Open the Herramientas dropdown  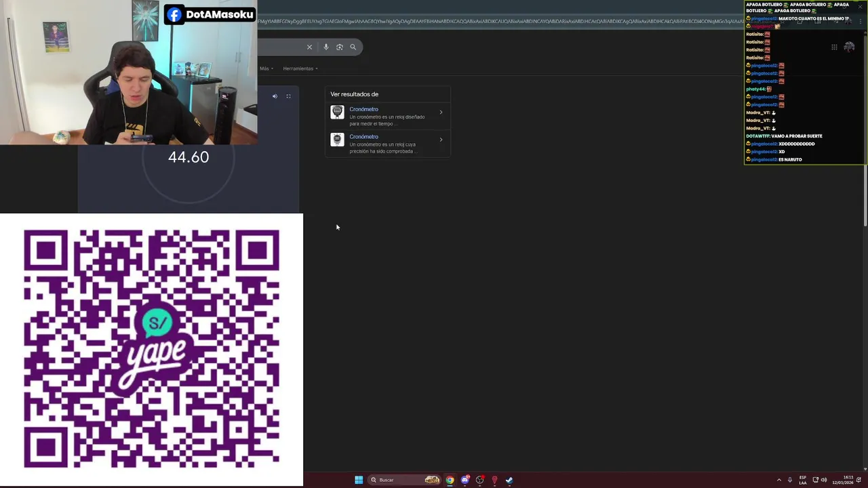pyautogui.click(x=300, y=68)
